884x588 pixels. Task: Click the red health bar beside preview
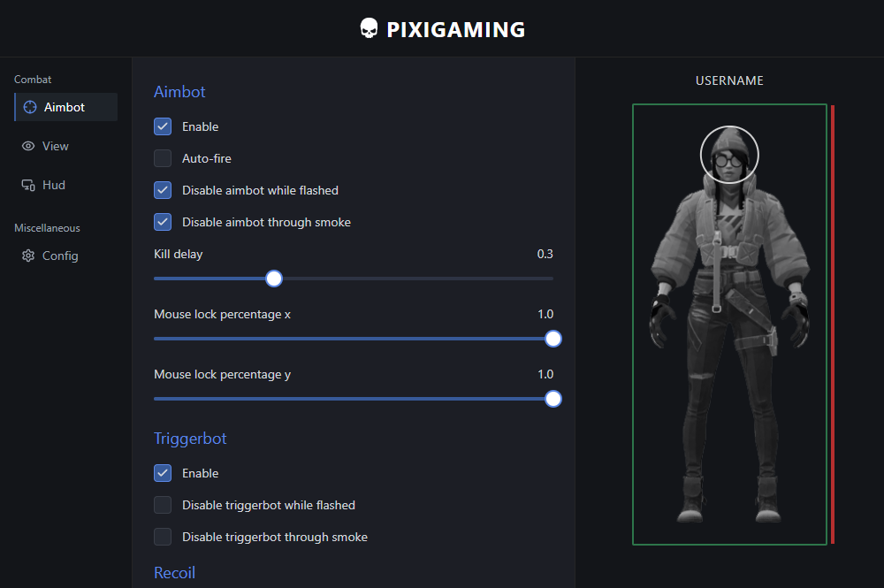[833, 325]
